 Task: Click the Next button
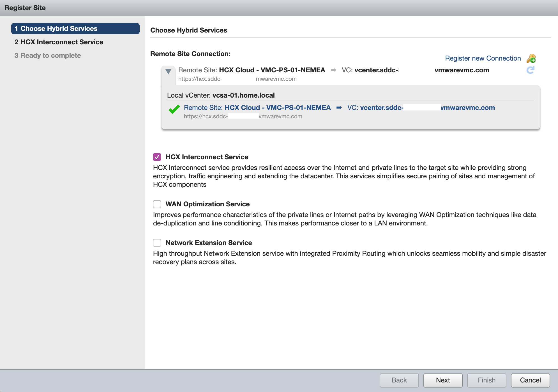[x=443, y=380]
